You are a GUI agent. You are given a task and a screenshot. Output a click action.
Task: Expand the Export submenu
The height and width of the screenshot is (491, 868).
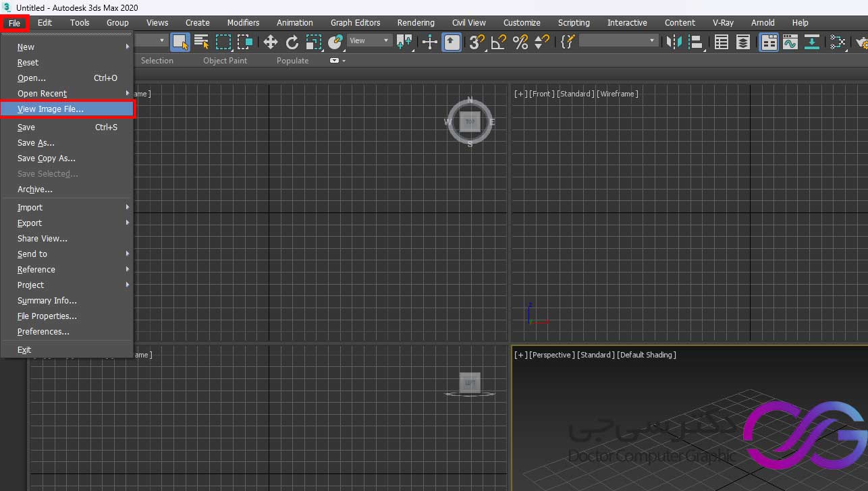point(67,223)
